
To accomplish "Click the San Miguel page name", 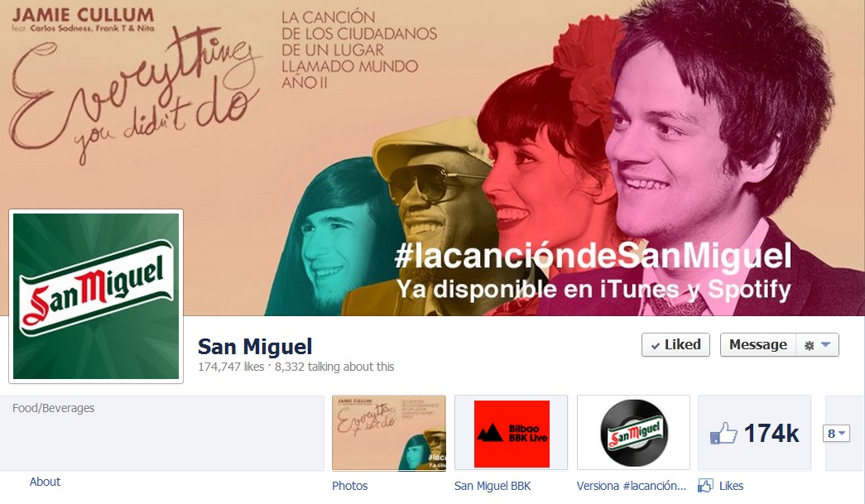I will [x=255, y=347].
